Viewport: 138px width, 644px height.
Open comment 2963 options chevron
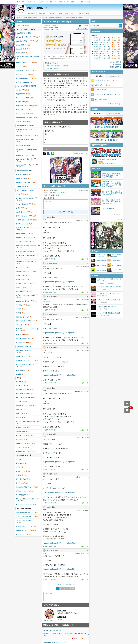click(x=87, y=296)
